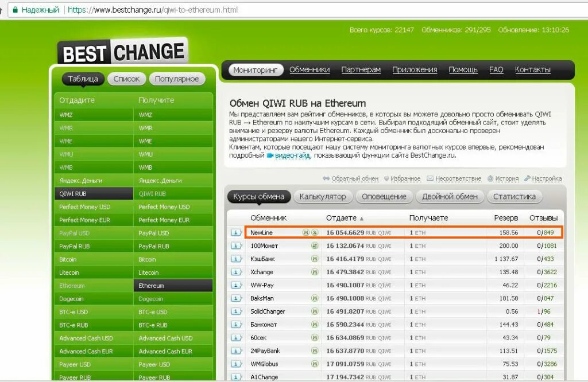Open the Контакты menu item
The width and height of the screenshot is (588, 382).
tap(532, 69)
